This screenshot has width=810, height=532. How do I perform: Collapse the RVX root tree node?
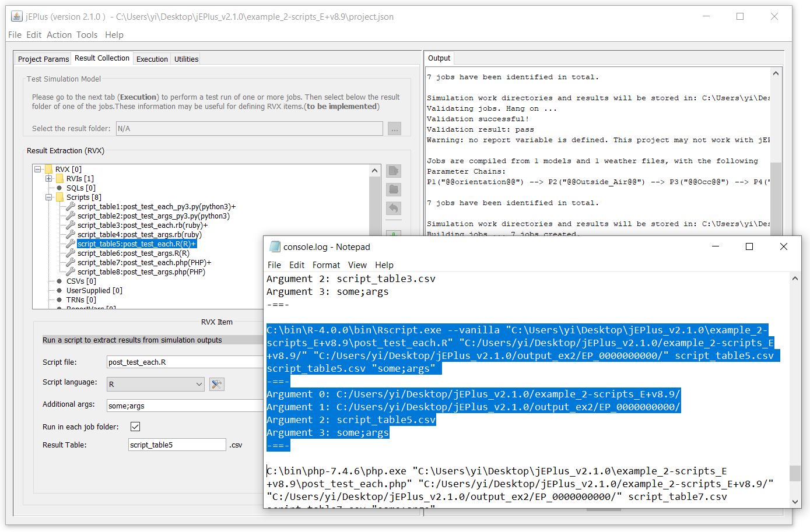pos(38,170)
